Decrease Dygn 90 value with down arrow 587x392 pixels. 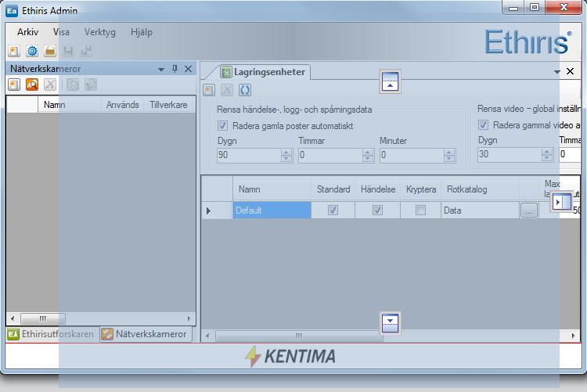tap(286, 158)
